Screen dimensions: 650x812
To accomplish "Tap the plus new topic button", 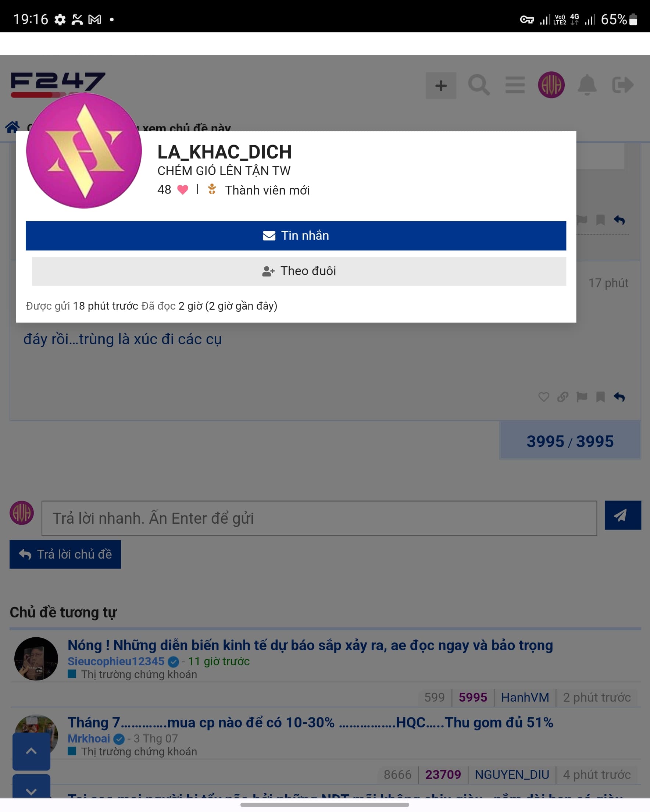I will [441, 85].
